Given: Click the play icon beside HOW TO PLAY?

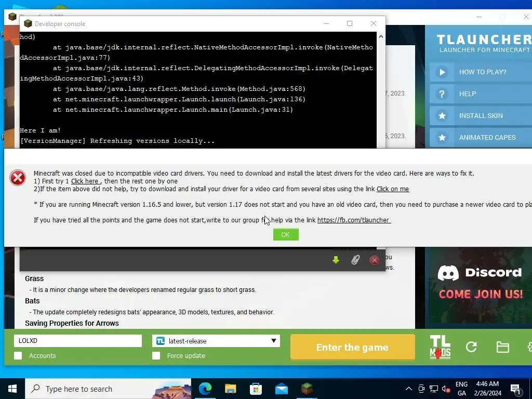Looking at the screenshot, I should tap(442, 72).
